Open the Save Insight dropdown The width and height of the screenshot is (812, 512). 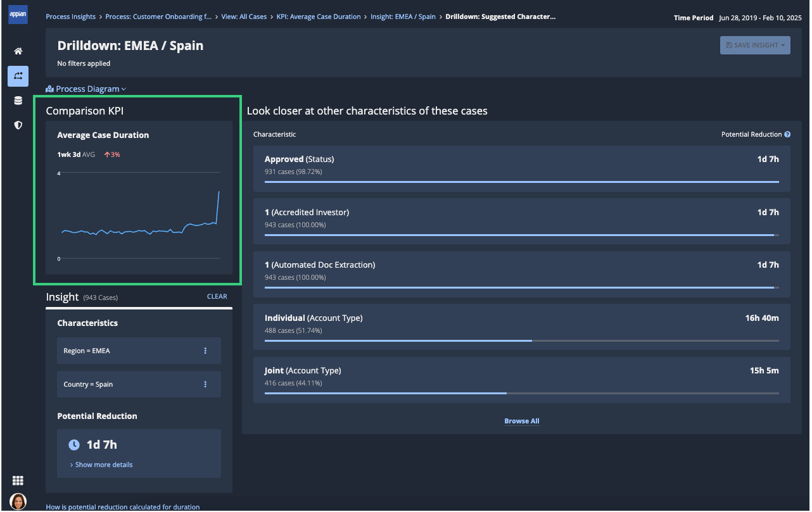tap(755, 46)
